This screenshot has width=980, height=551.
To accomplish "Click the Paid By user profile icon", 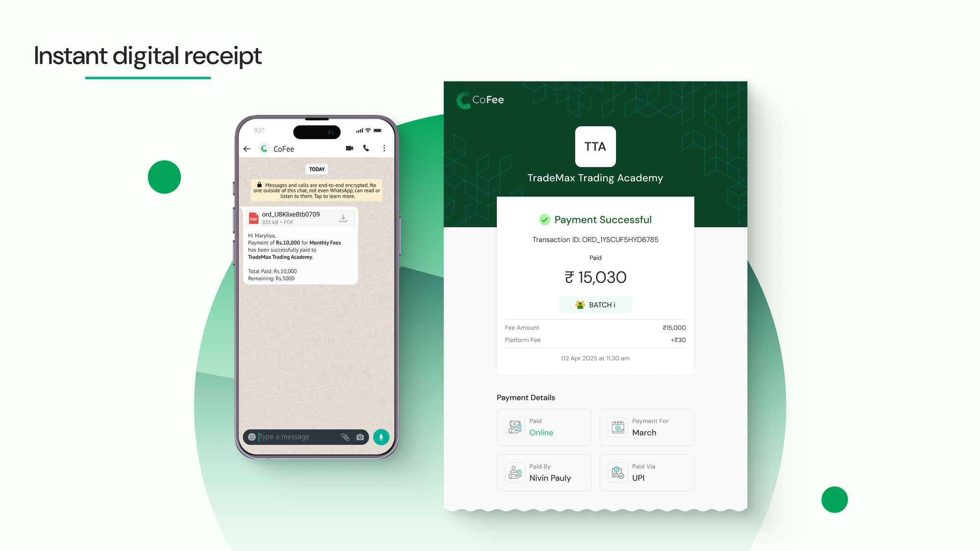I will (x=515, y=472).
